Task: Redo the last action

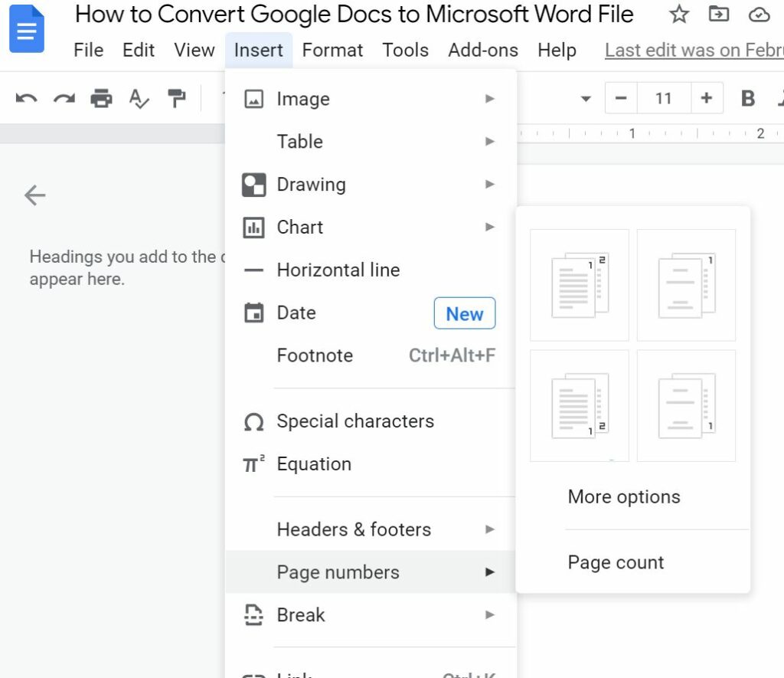Action: 64,99
